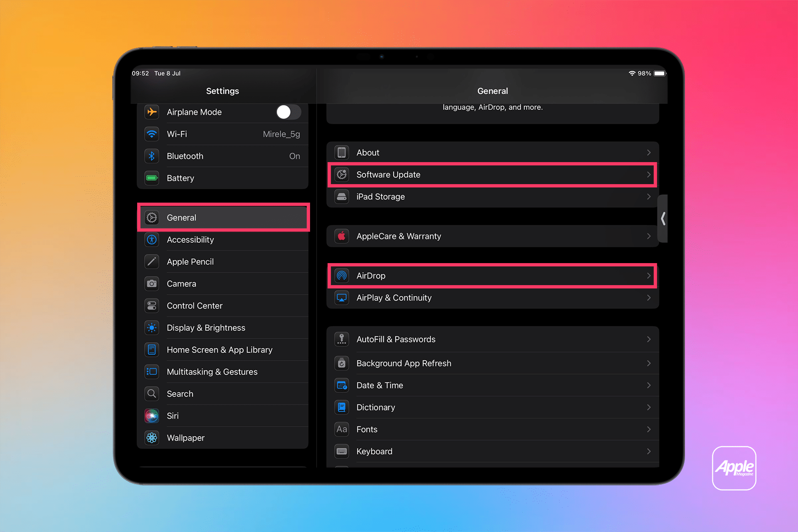Screen dimensions: 798x532
Task: Select Control Center in the sidebar
Action: tap(223, 305)
